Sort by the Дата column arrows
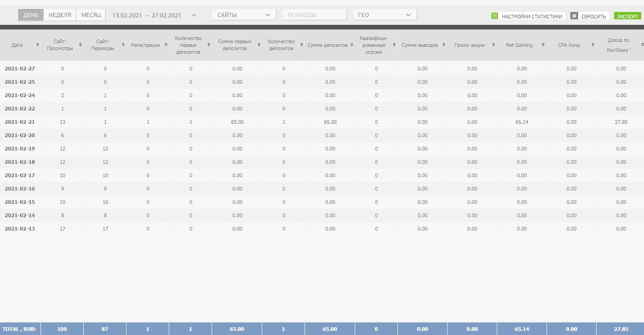 (x=38, y=45)
